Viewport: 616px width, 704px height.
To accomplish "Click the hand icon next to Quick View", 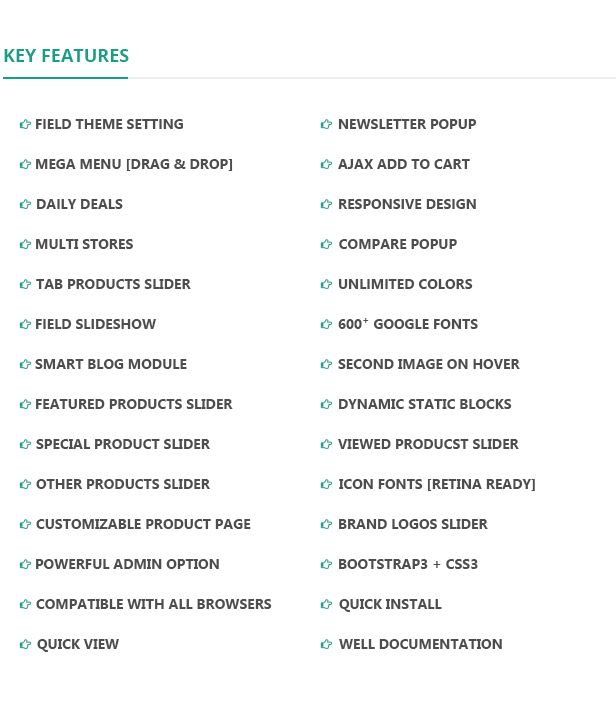I will [25, 644].
